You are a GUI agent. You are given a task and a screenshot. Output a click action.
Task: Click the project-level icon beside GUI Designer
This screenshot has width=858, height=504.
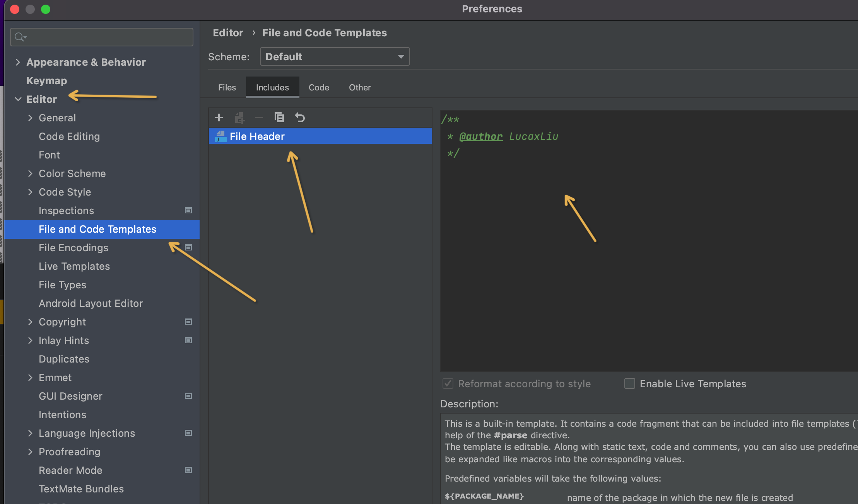[188, 396]
